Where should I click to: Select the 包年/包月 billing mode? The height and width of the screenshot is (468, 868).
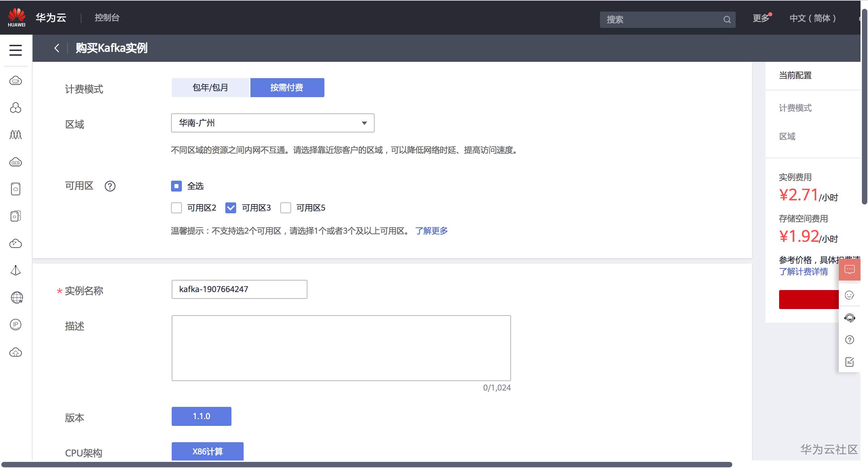(x=210, y=88)
